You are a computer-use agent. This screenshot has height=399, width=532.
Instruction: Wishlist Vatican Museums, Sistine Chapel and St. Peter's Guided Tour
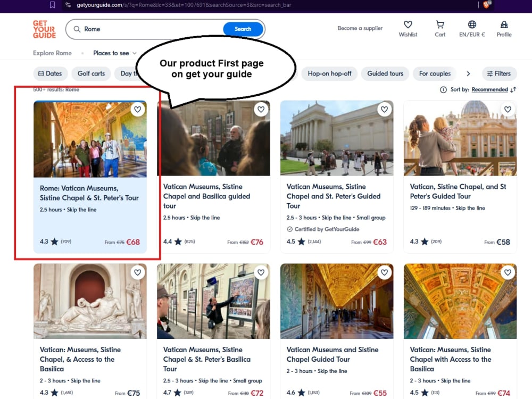(384, 109)
